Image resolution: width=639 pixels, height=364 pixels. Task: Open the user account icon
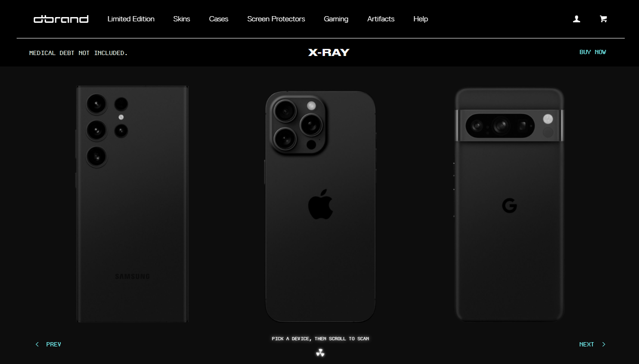click(576, 19)
